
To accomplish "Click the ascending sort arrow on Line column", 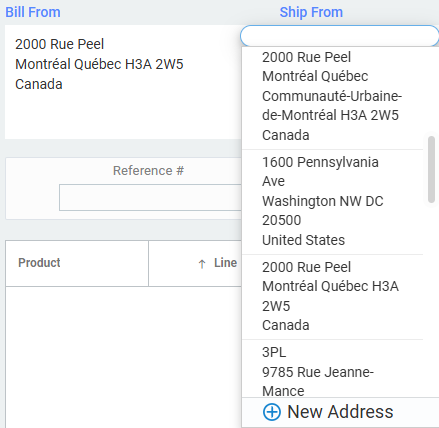I will point(202,264).
